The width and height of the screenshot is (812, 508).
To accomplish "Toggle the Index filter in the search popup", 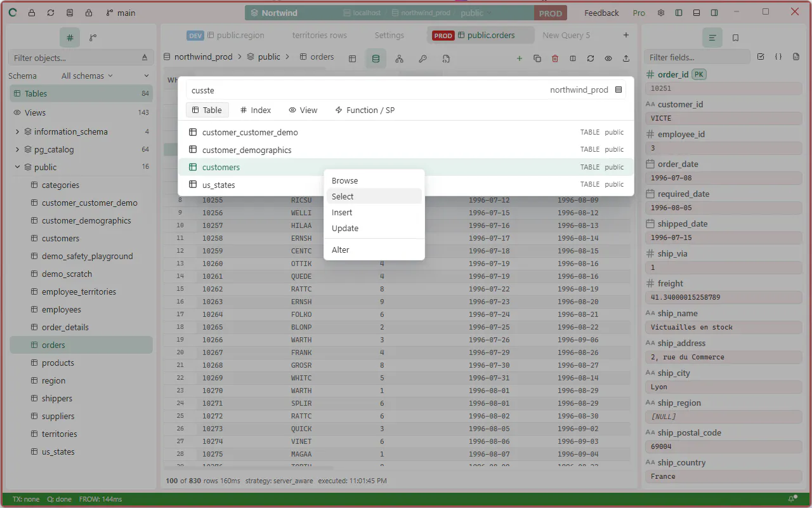I will (x=256, y=110).
